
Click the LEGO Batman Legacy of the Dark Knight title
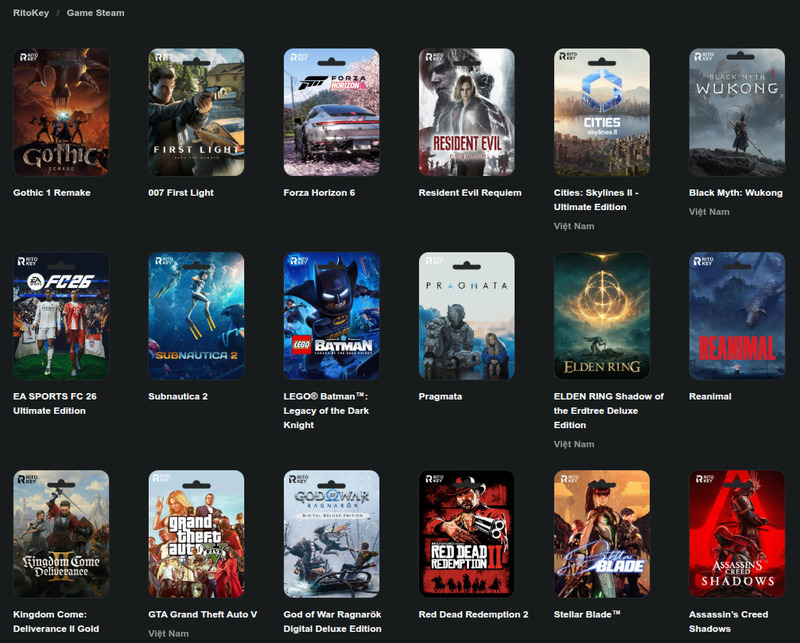coord(326,410)
